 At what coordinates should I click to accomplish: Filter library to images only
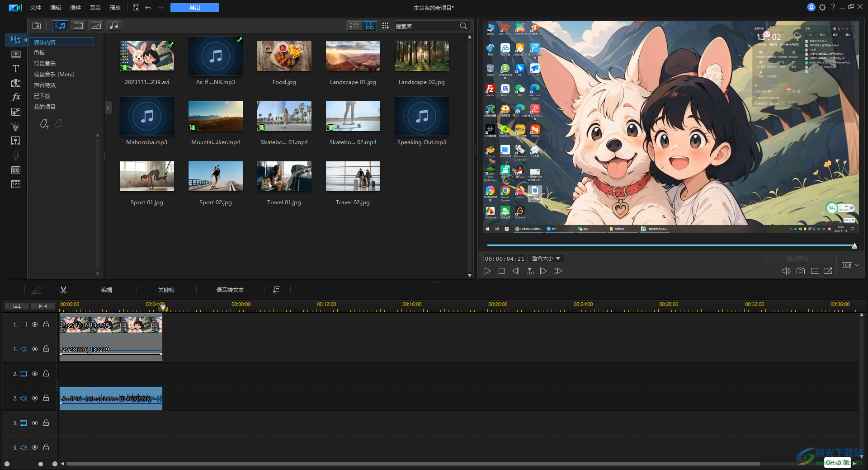click(x=96, y=26)
